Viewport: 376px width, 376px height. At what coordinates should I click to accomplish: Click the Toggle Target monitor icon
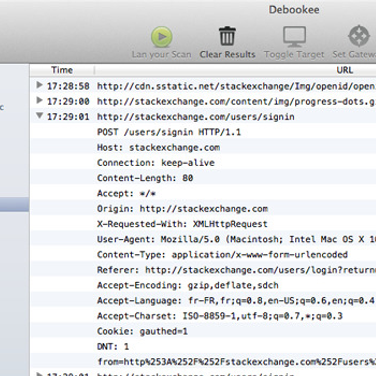[x=294, y=36]
